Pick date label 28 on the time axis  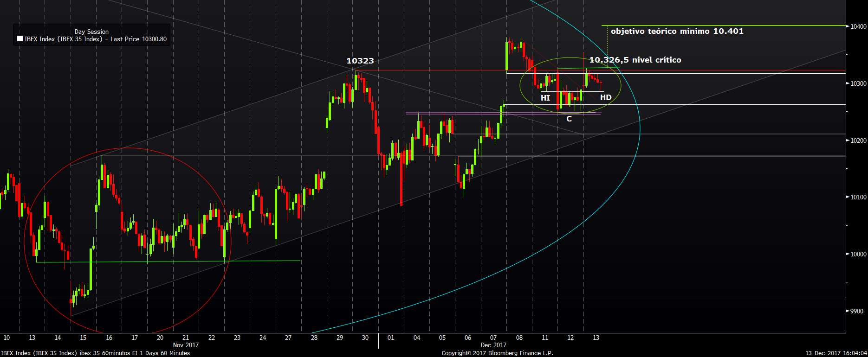(314, 338)
